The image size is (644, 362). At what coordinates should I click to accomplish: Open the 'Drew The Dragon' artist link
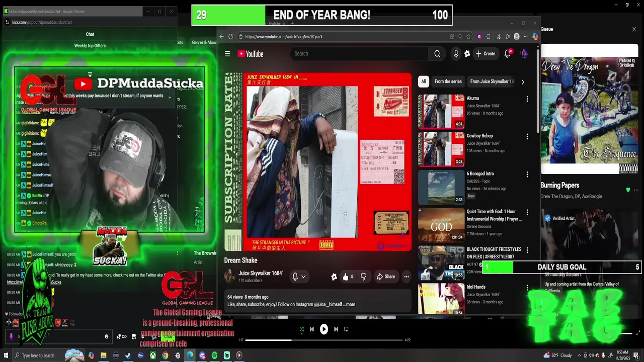pos(556,196)
